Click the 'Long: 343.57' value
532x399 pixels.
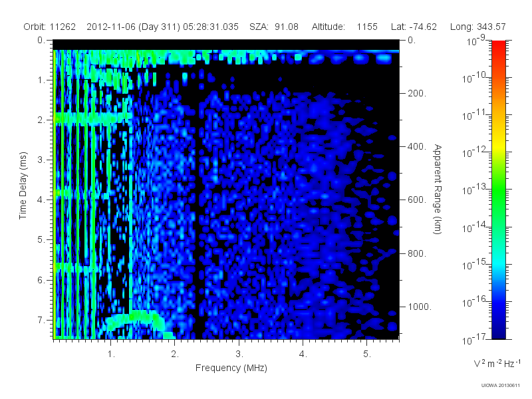(477, 27)
